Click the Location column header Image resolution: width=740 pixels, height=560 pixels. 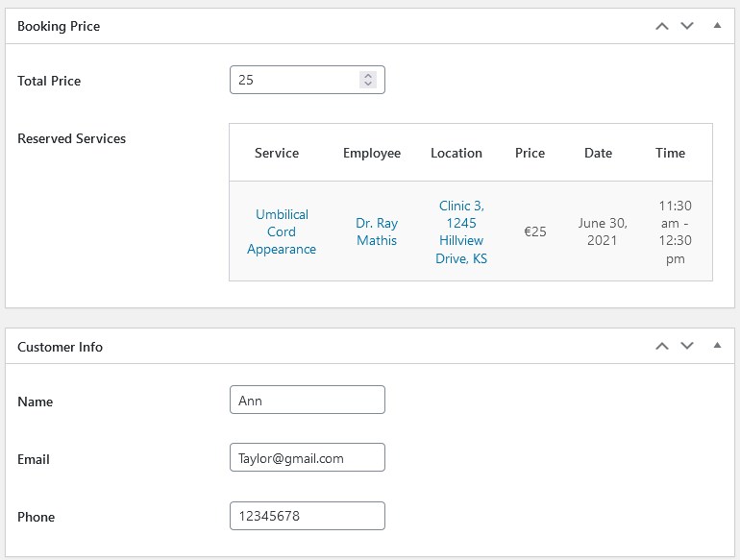click(x=456, y=153)
